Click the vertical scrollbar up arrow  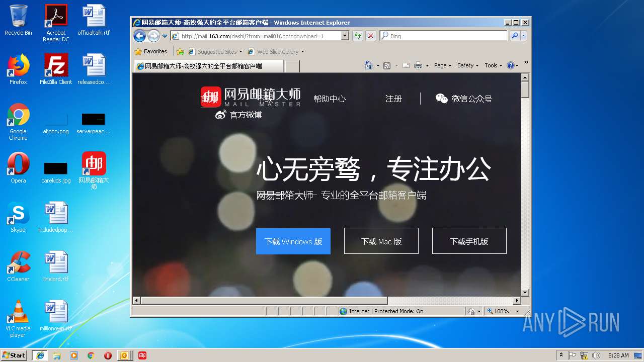525,77
